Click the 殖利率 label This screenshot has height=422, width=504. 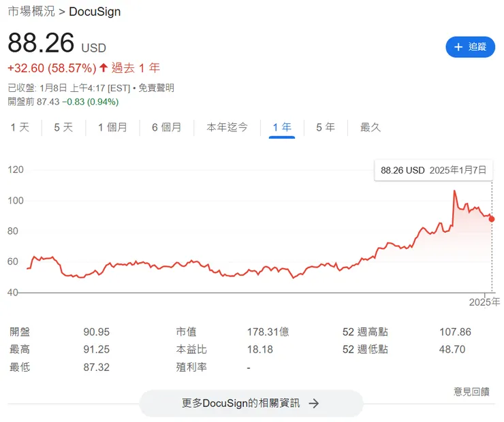191,367
